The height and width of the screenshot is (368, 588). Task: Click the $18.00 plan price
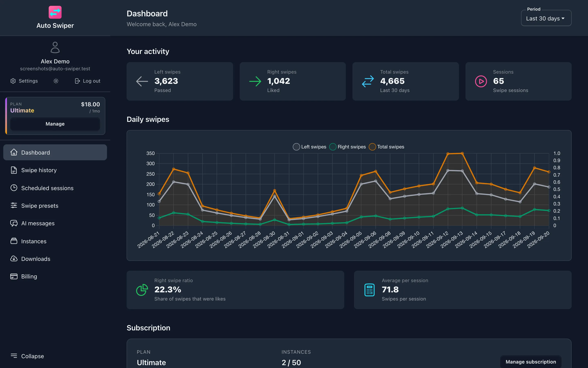[x=90, y=104]
